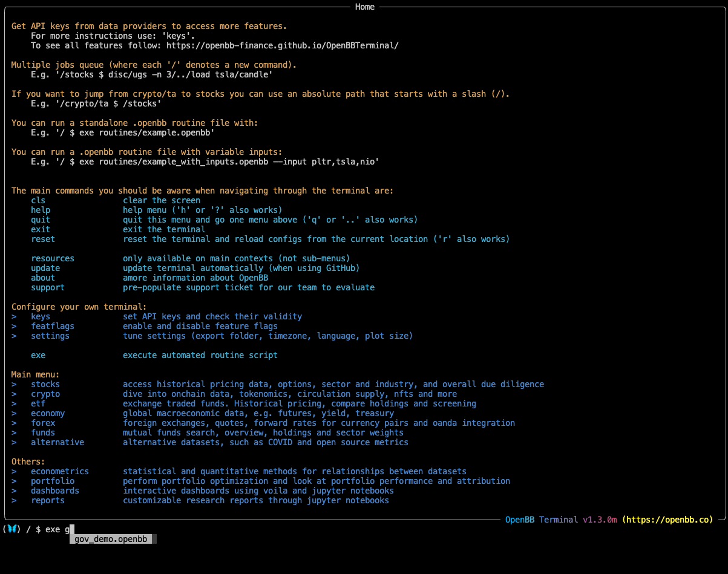Click 'pre-populate support ticket' description
Screen dimensions: 728x574
pos(249,287)
